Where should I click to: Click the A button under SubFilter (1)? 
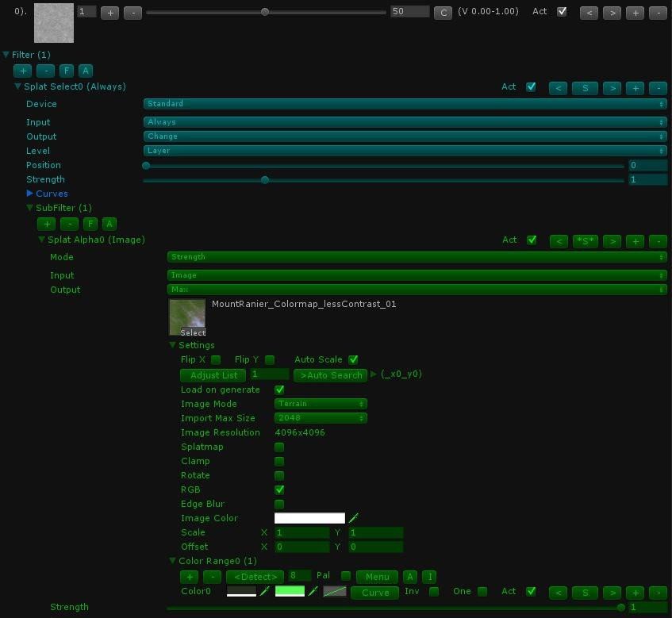coord(109,224)
